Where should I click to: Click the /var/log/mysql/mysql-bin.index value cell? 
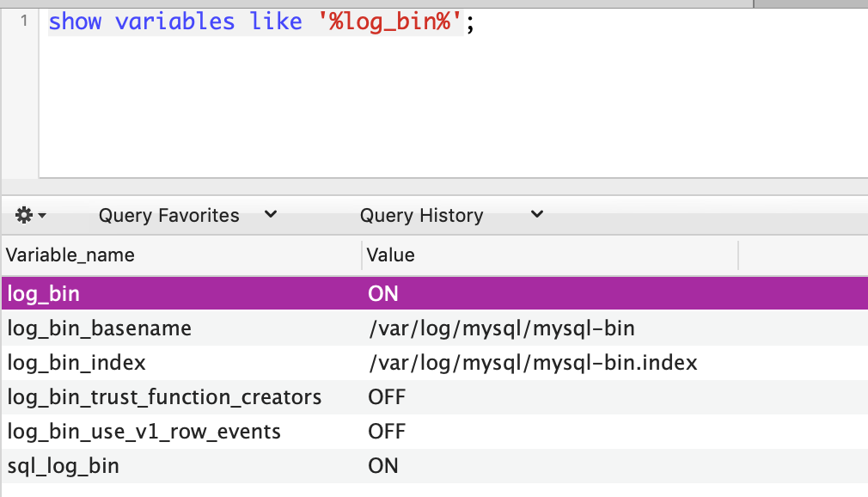[x=533, y=362]
